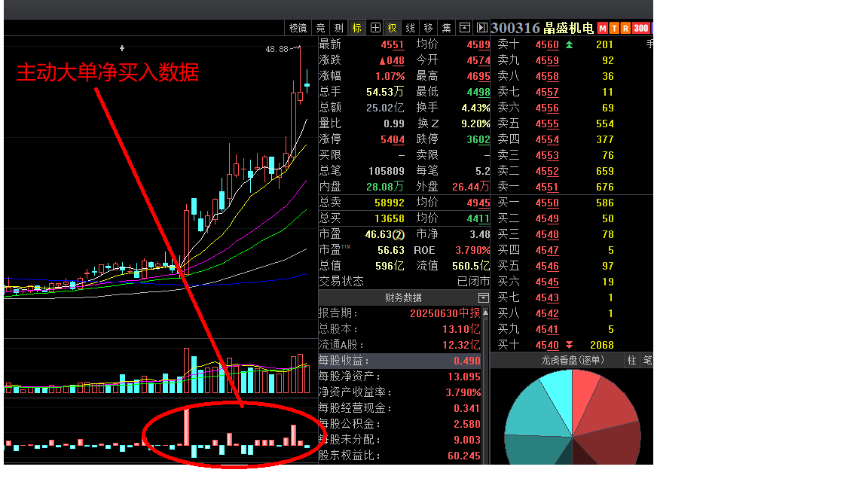Screen dimensions: 868x488
Task: Click the 换手 value 4.43%
Action: coord(475,108)
